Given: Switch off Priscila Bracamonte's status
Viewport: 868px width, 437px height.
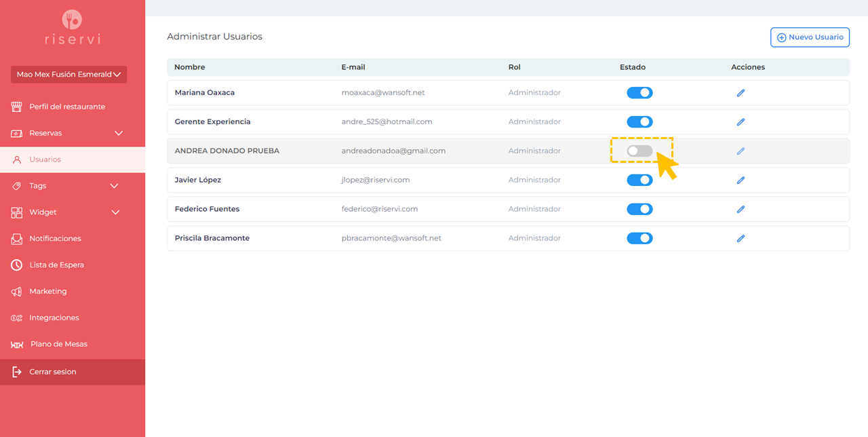Looking at the screenshot, I should click(x=639, y=238).
